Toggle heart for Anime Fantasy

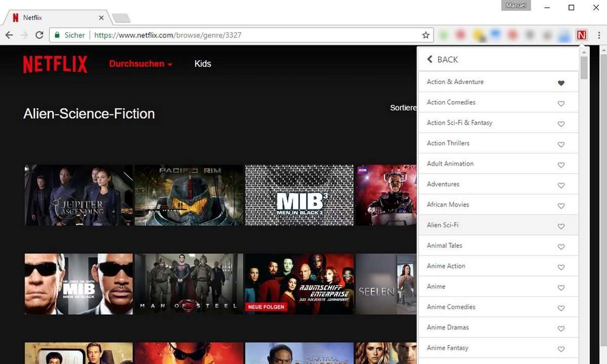[x=561, y=349]
